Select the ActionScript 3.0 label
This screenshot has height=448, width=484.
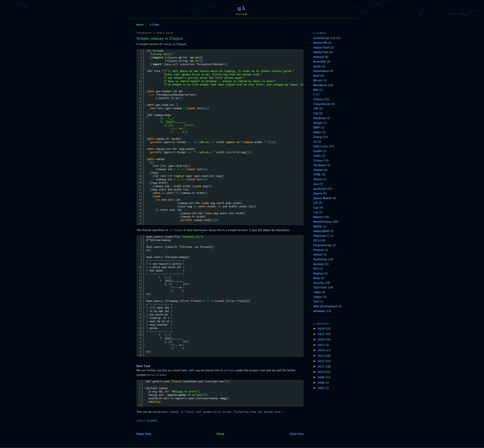point(324,38)
